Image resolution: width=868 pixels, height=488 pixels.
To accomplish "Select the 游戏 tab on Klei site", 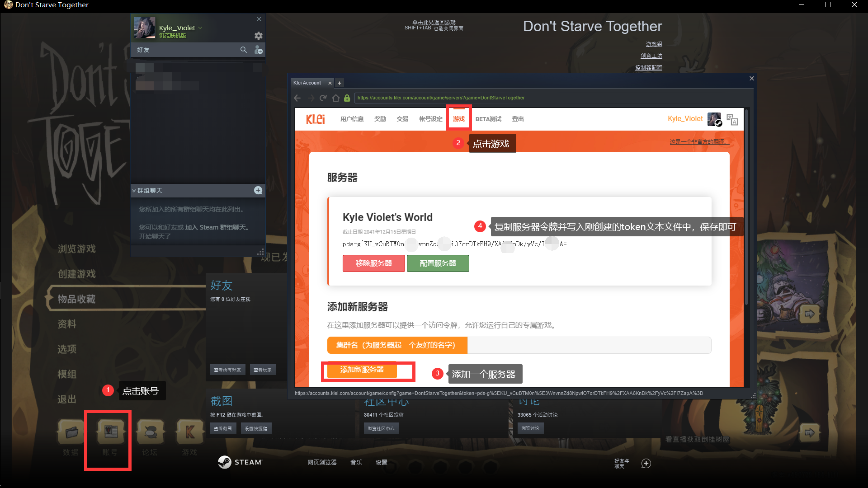I will [x=458, y=119].
